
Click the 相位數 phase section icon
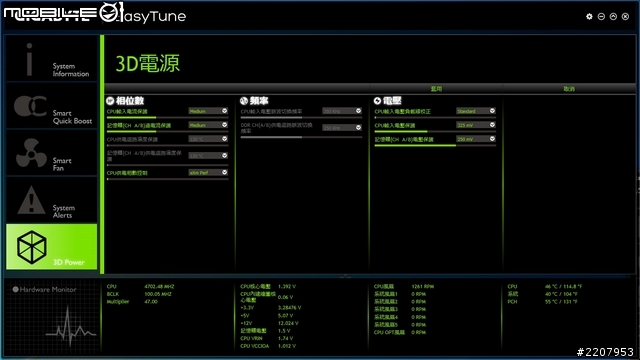110,101
